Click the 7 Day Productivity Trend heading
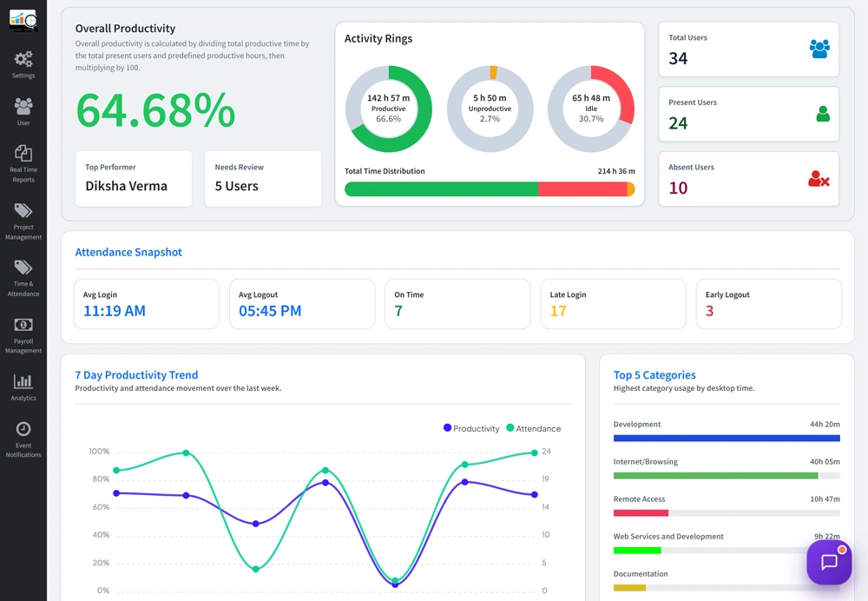 (x=136, y=375)
